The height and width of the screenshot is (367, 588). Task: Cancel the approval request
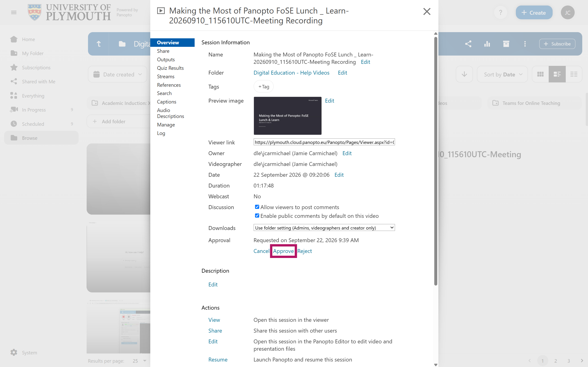261,251
